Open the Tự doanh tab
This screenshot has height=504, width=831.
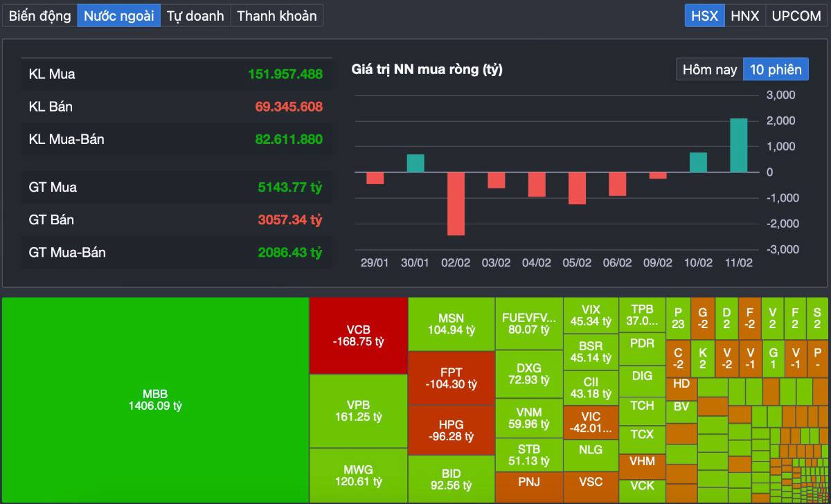(195, 15)
